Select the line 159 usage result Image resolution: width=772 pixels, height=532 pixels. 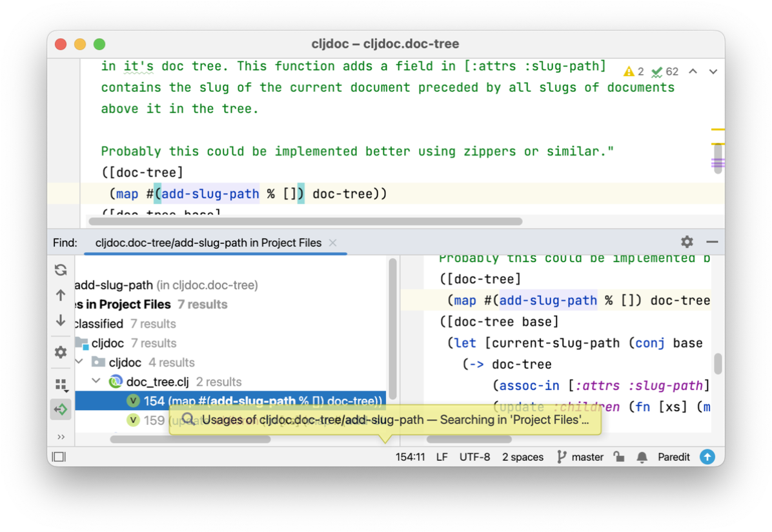coord(230,420)
